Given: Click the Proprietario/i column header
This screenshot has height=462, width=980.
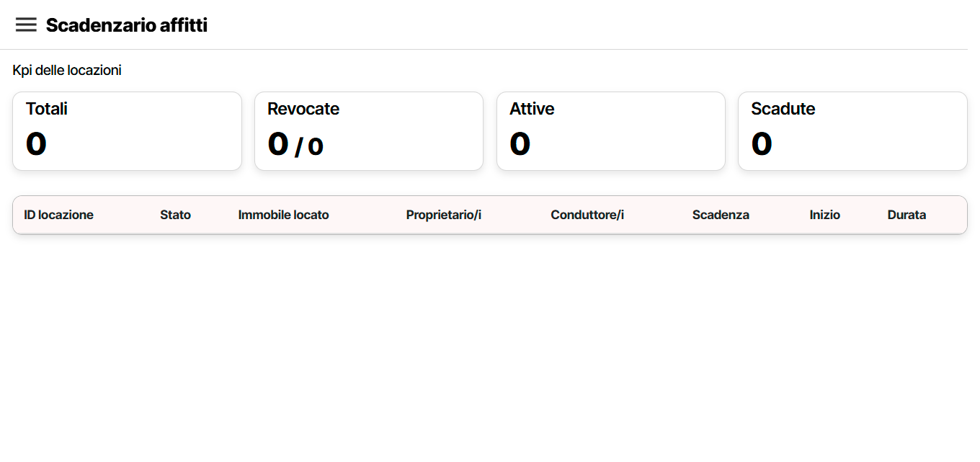Looking at the screenshot, I should tap(444, 215).
